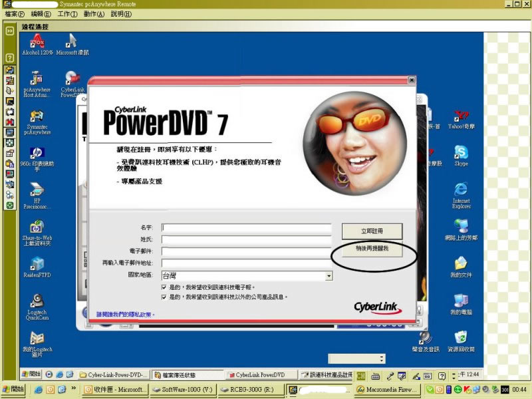Click the media player quick launch icon on remote taskbar
The image size is (532, 399).
pos(49,374)
